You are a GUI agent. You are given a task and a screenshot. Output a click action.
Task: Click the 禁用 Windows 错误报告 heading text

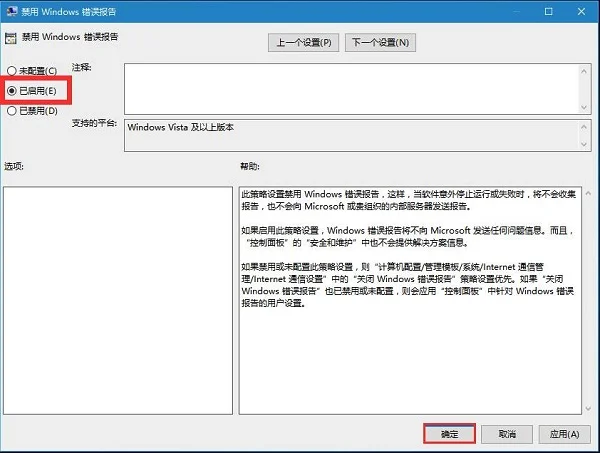pos(70,37)
